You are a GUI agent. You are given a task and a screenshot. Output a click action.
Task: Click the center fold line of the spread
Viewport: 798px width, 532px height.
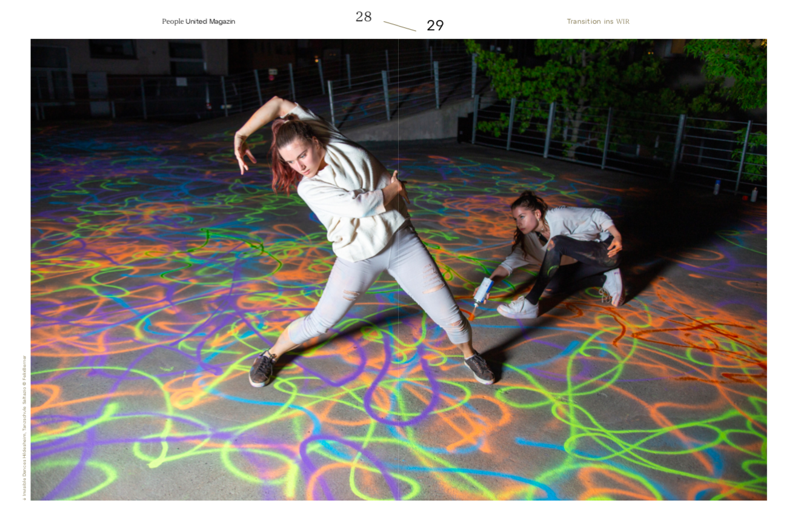coord(398,270)
